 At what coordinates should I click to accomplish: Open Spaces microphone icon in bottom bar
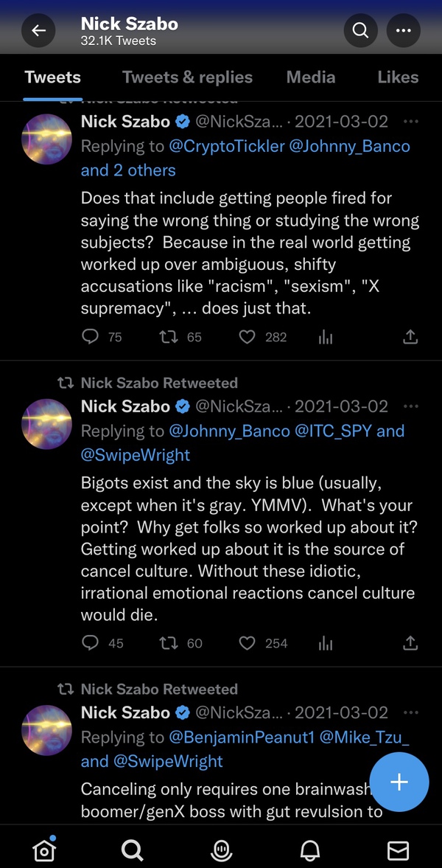(221, 850)
